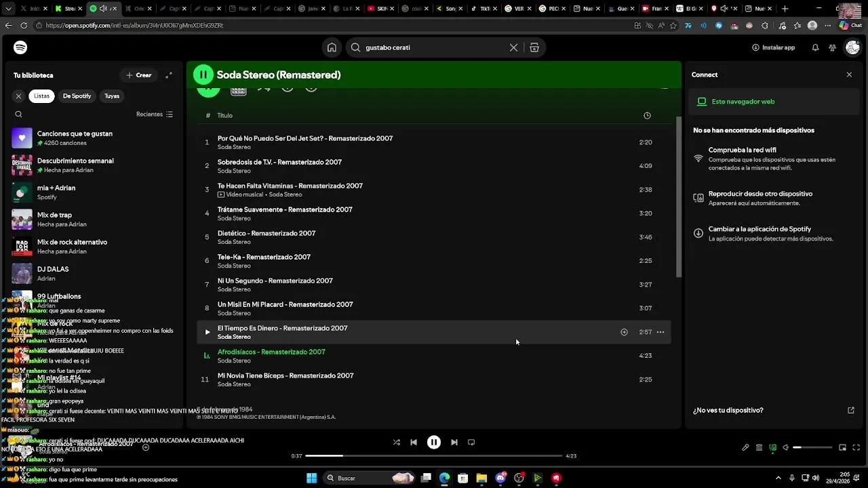
Task: Open the Spotify profile avatar menu
Action: pos(852,47)
